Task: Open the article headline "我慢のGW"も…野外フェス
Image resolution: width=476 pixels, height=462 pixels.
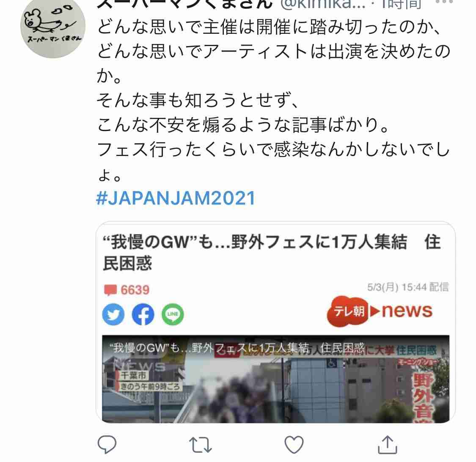Action: click(x=272, y=252)
